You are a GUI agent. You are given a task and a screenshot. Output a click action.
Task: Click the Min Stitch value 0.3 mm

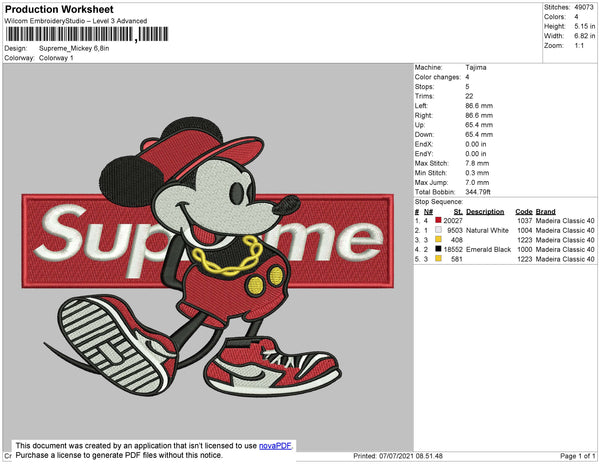(477, 173)
